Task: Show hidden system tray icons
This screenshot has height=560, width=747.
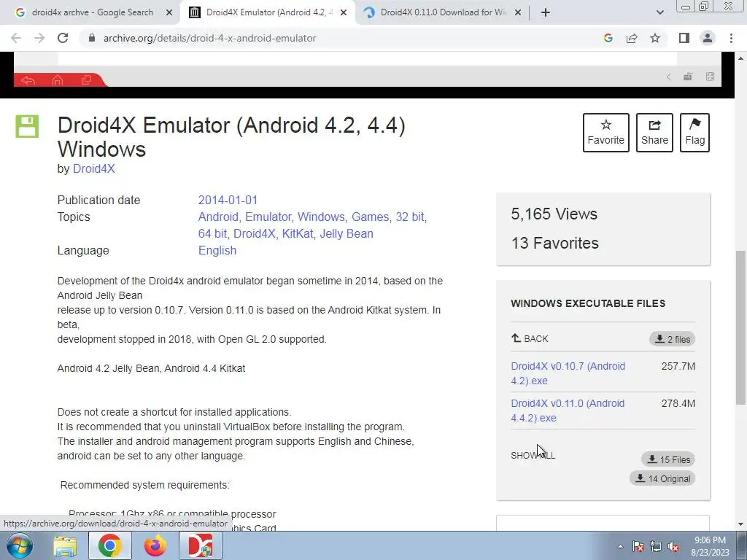Action: click(x=620, y=546)
